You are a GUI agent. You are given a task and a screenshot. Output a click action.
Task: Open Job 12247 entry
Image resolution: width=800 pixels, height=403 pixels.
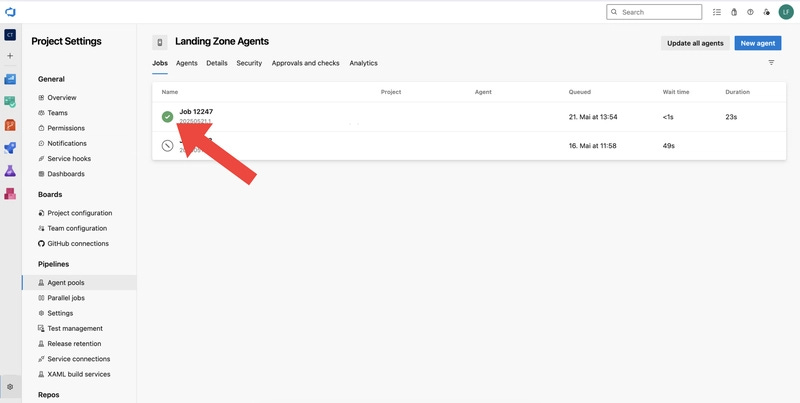coord(196,112)
